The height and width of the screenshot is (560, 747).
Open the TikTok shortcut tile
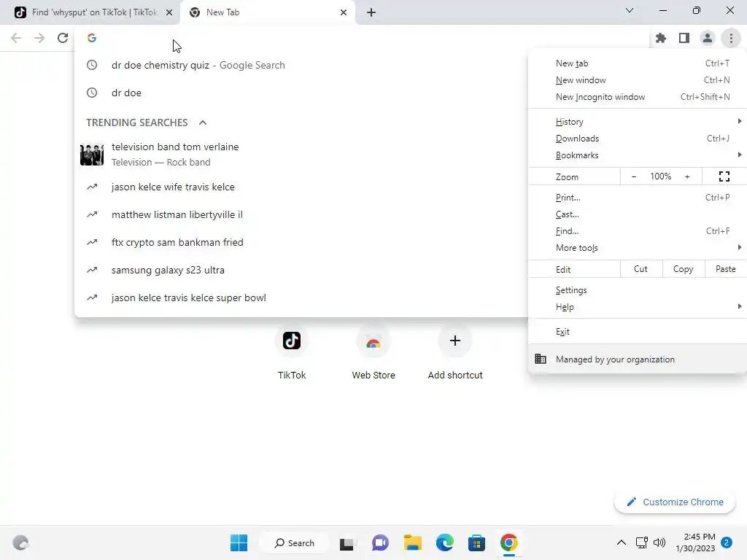coord(292,352)
